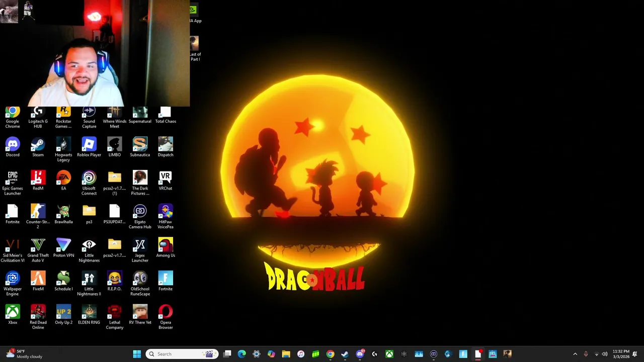
Task: Select the HitPaw VoicePea desktop icon
Action: click(166, 217)
